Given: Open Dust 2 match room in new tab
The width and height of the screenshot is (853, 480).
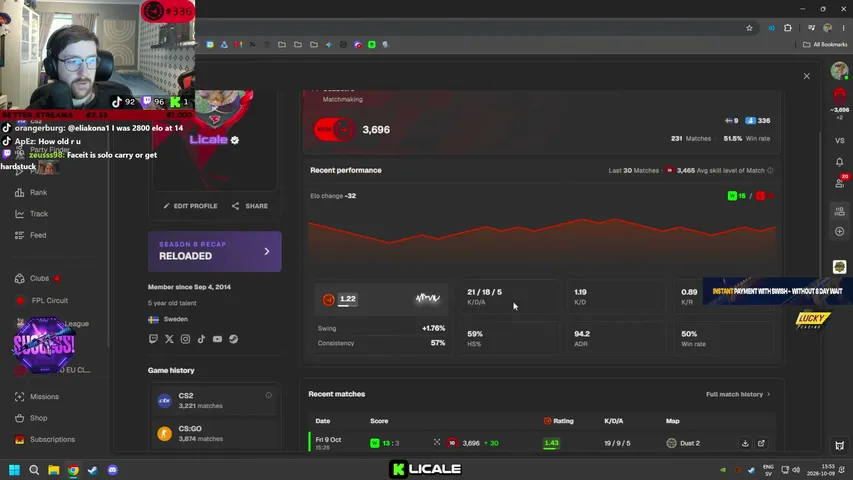Looking at the screenshot, I should pyautogui.click(x=761, y=444).
